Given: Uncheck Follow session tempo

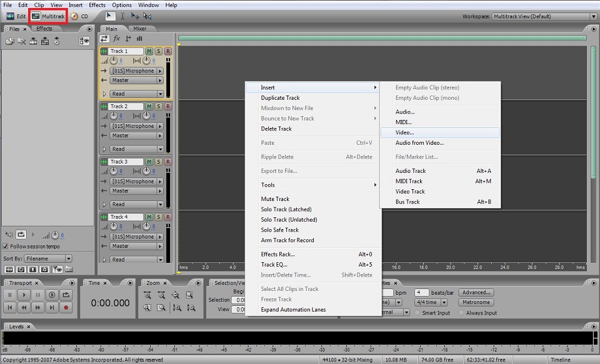Looking at the screenshot, I should tap(6, 246).
